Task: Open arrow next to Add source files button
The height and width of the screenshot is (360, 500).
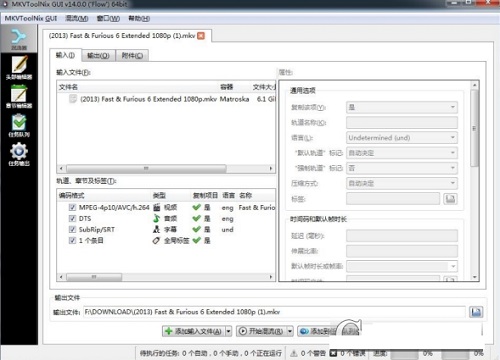Action: click(x=228, y=331)
